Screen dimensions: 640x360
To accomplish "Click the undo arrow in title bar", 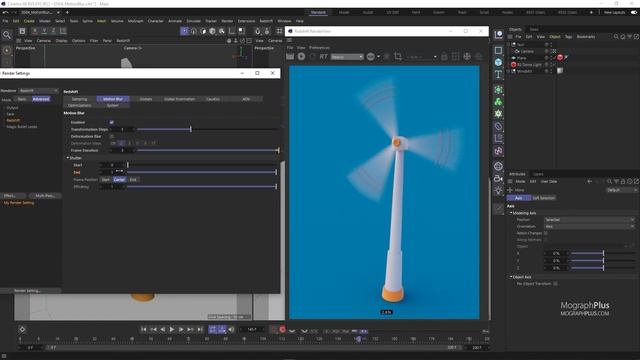I will pyautogui.click(x=5, y=12).
